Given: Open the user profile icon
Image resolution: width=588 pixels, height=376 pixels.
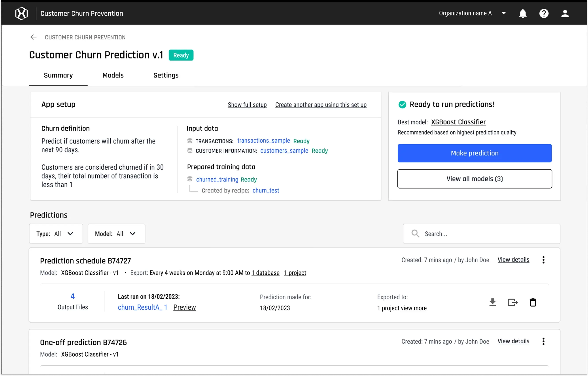Looking at the screenshot, I should click(x=565, y=13).
